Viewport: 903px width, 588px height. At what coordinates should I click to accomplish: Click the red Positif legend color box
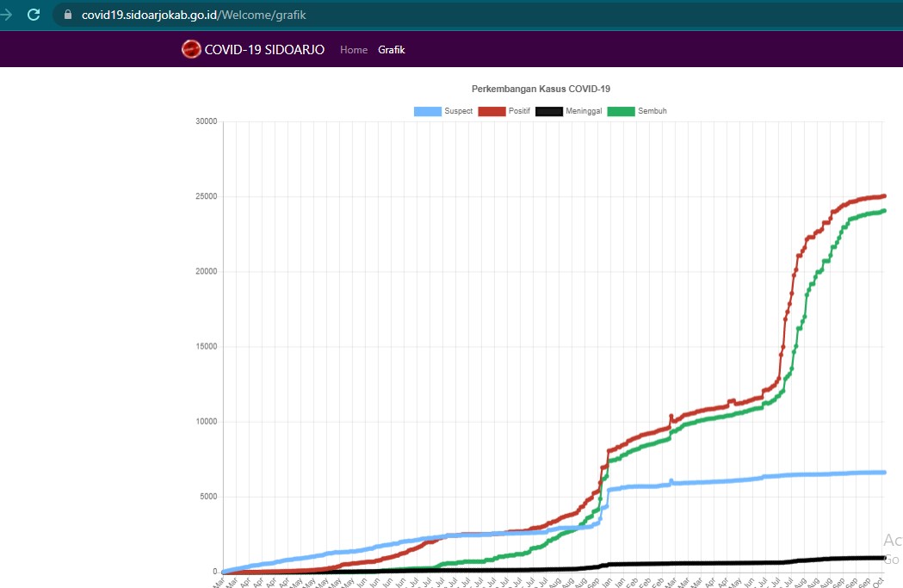coord(492,111)
